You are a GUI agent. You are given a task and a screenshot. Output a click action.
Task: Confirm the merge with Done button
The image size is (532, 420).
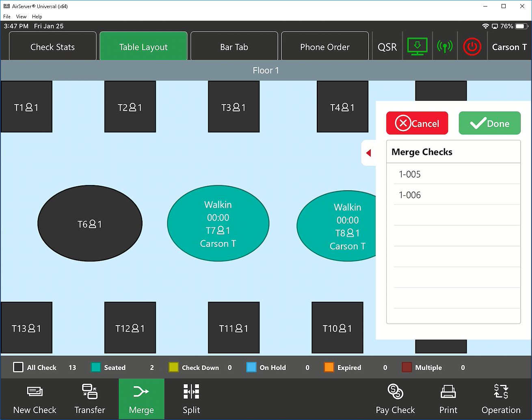489,124
